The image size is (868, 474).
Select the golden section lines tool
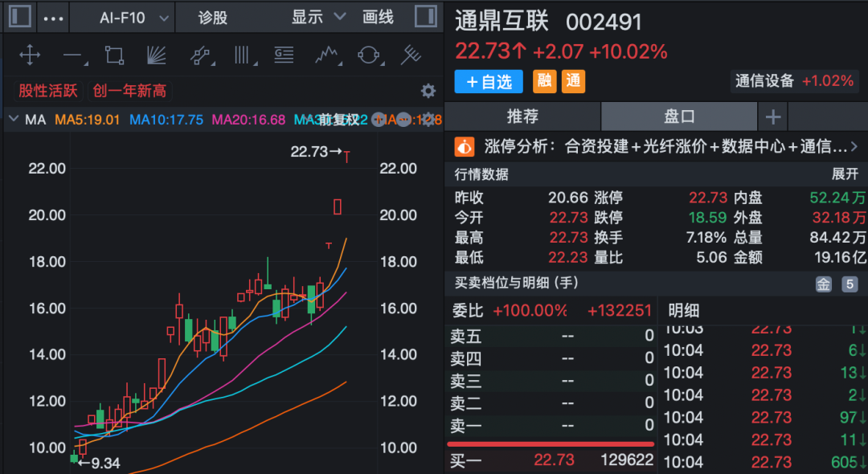tap(284, 55)
